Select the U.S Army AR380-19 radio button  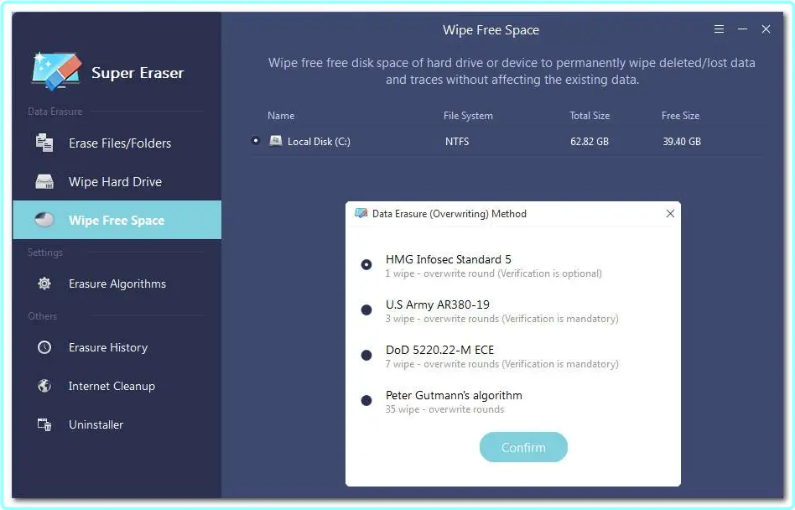pyautogui.click(x=366, y=310)
